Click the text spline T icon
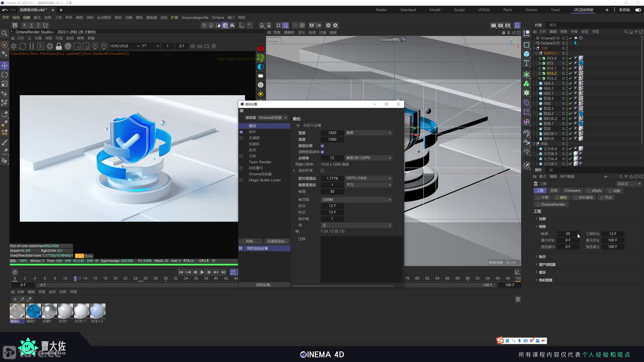Viewport: 644px width, 362px height. [527, 63]
